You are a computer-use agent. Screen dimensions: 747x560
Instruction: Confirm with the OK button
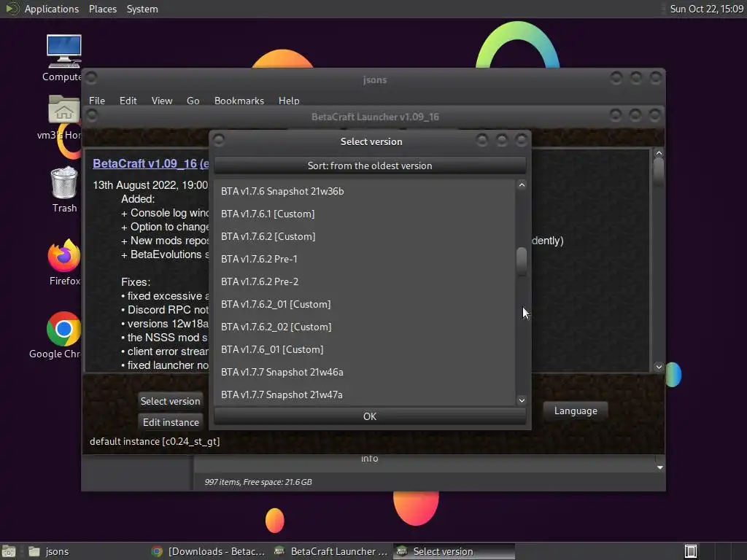tap(370, 416)
